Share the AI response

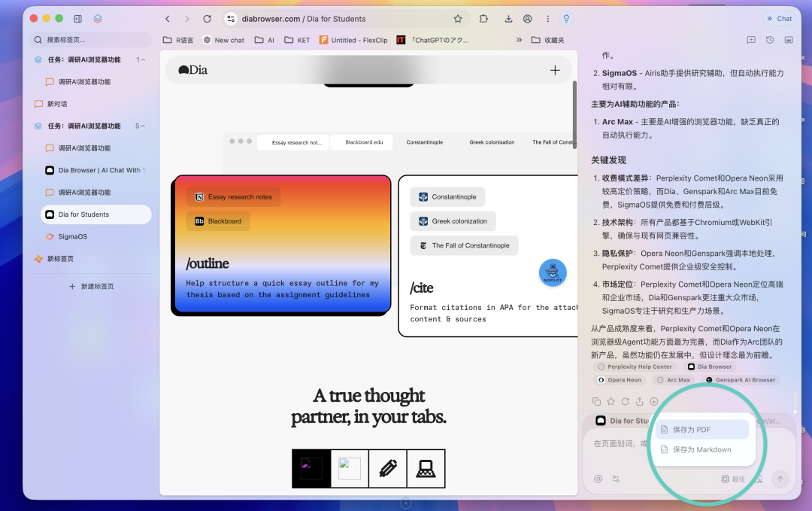(x=640, y=401)
